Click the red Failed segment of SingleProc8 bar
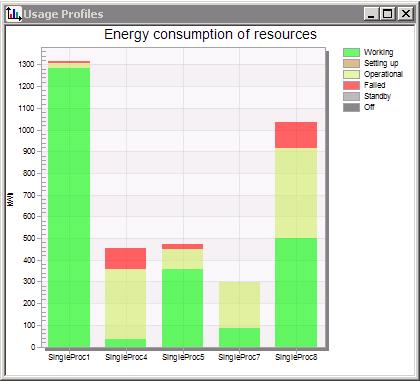The width and height of the screenshot is (420, 381). 296,135
